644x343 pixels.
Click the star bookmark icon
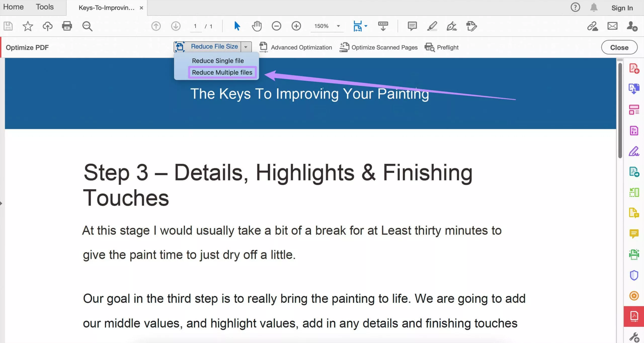click(x=28, y=26)
